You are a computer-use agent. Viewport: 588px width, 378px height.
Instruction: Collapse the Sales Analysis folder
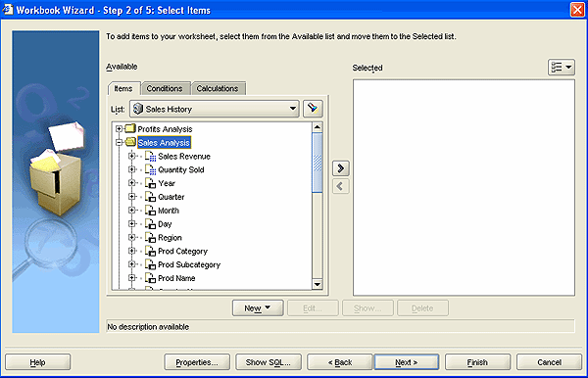[x=119, y=142]
